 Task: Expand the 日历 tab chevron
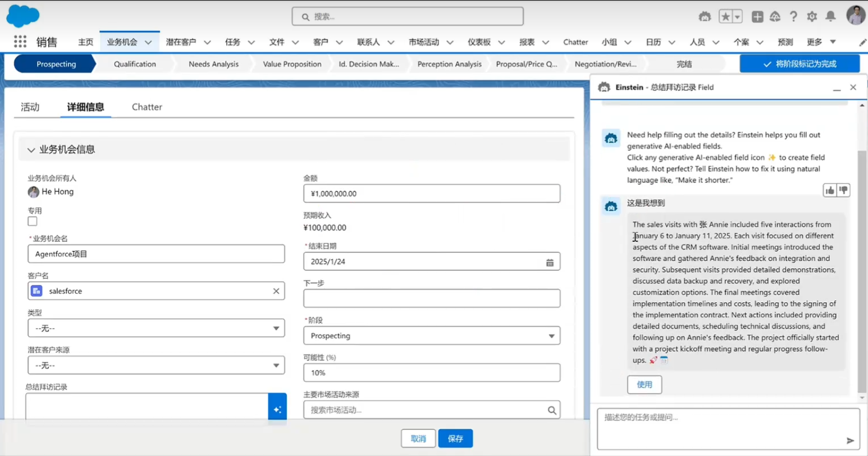[672, 42]
